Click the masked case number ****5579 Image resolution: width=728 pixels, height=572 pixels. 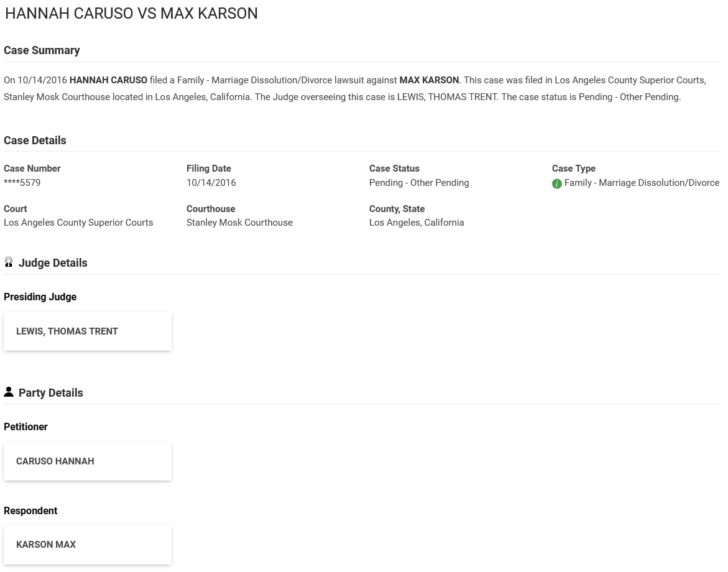click(x=22, y=183)
